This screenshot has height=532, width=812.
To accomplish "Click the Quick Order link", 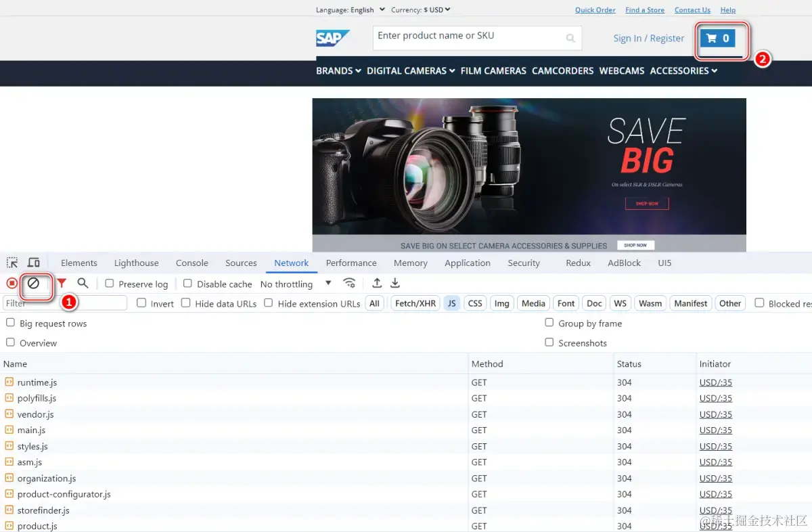I will coord(595,9).
